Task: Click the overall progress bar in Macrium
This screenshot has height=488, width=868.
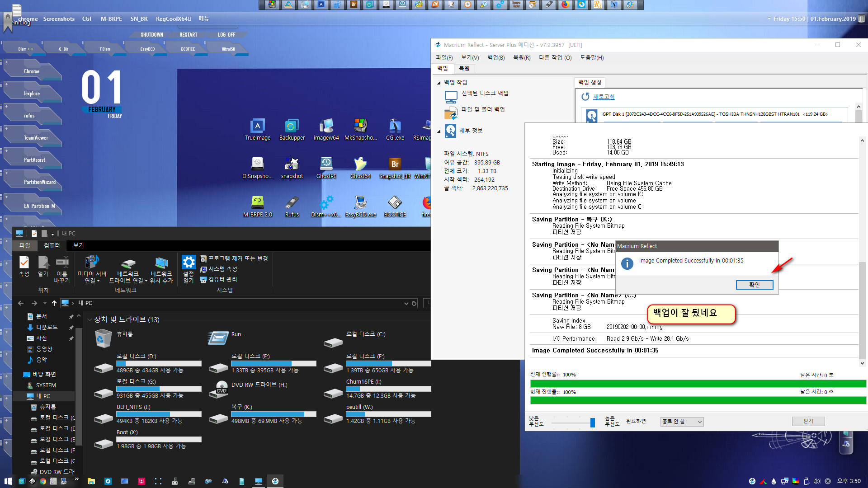Action: tap(698, 384)
